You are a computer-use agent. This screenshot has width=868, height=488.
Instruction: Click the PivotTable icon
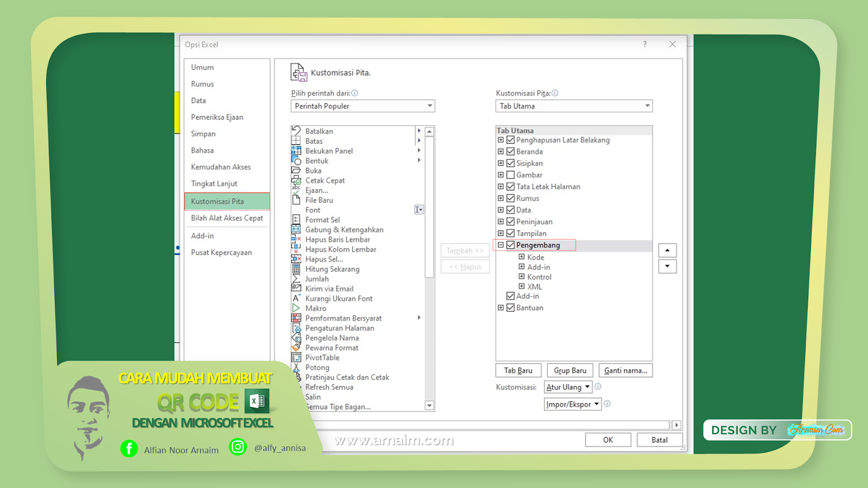296,357
